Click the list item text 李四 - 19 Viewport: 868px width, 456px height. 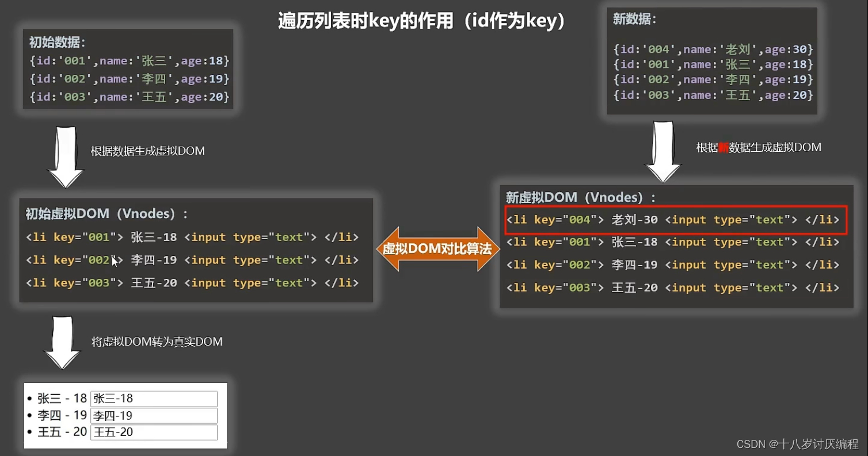[62, 415]
